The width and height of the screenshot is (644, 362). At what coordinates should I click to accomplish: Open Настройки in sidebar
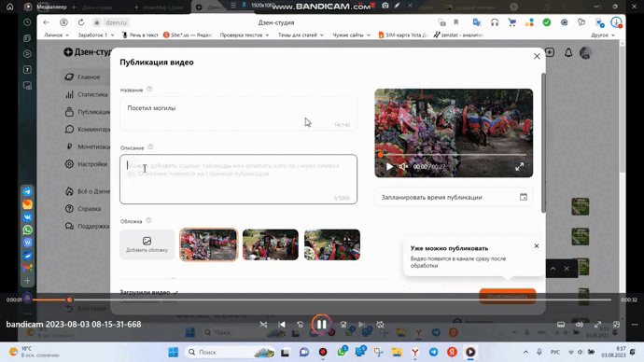click(86, 164)
